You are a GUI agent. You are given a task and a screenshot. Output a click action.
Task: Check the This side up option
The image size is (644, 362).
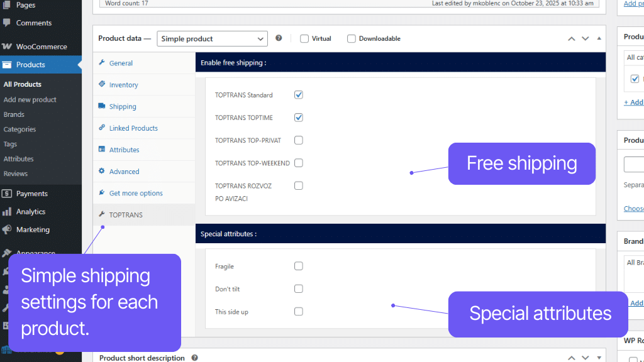(299, 312)
